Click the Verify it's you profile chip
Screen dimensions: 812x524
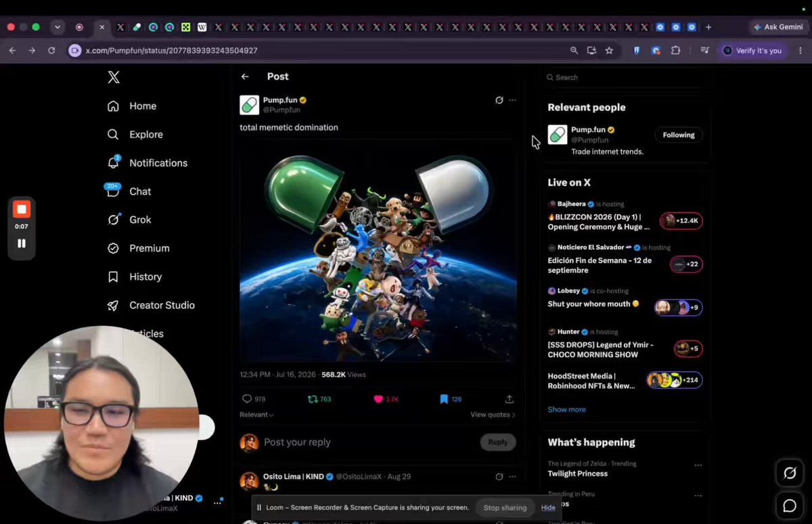[x=752, y=51]
